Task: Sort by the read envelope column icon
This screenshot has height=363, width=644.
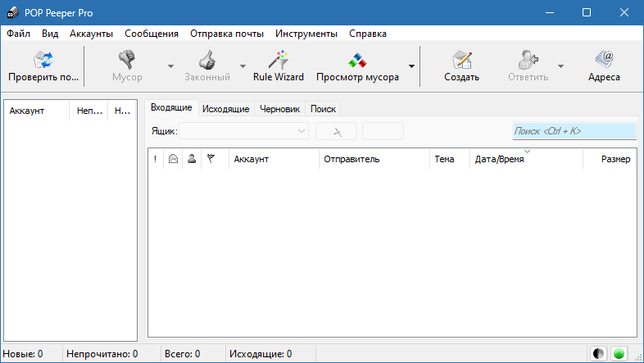Action: click(x=174, y=159)
